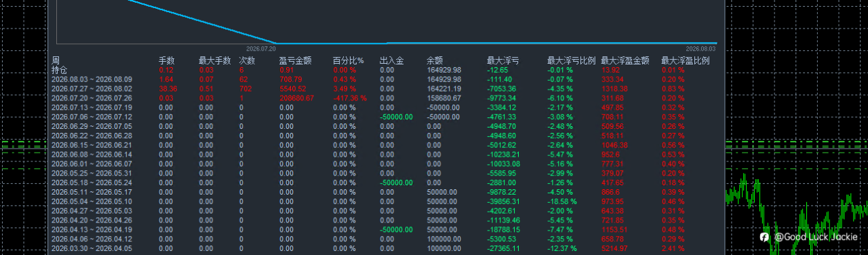The image size is (868, 255).
Task: Click the 最大浮盈金额 column header
Action: click(x=625, y=60)
